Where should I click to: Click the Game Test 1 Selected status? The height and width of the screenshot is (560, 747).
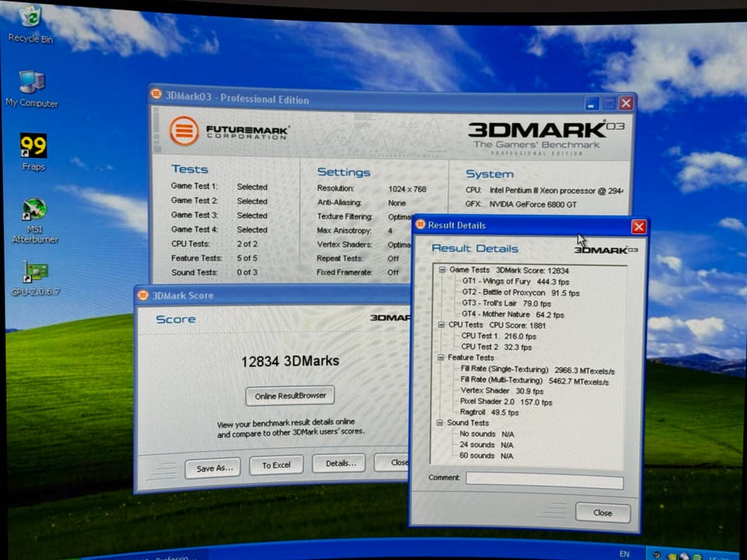pos(252,187)
